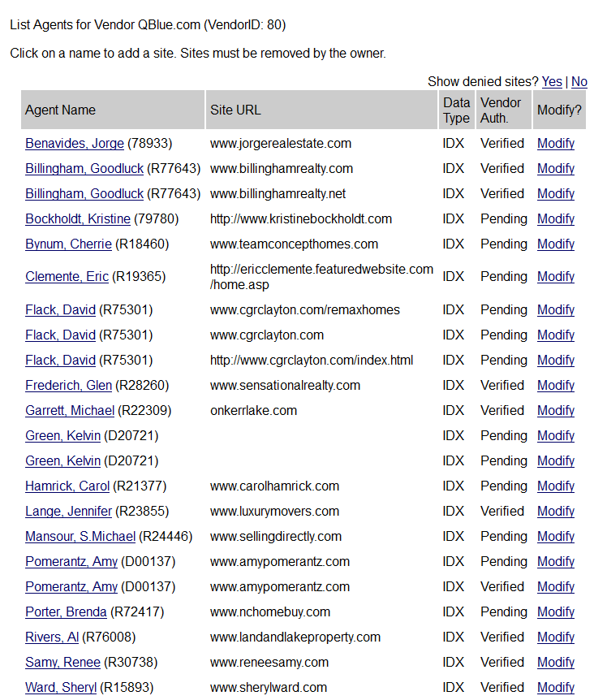This screenshot has height=700, width=607.
Task: Click No for denied sites option
Action: [x=579, y=82]
